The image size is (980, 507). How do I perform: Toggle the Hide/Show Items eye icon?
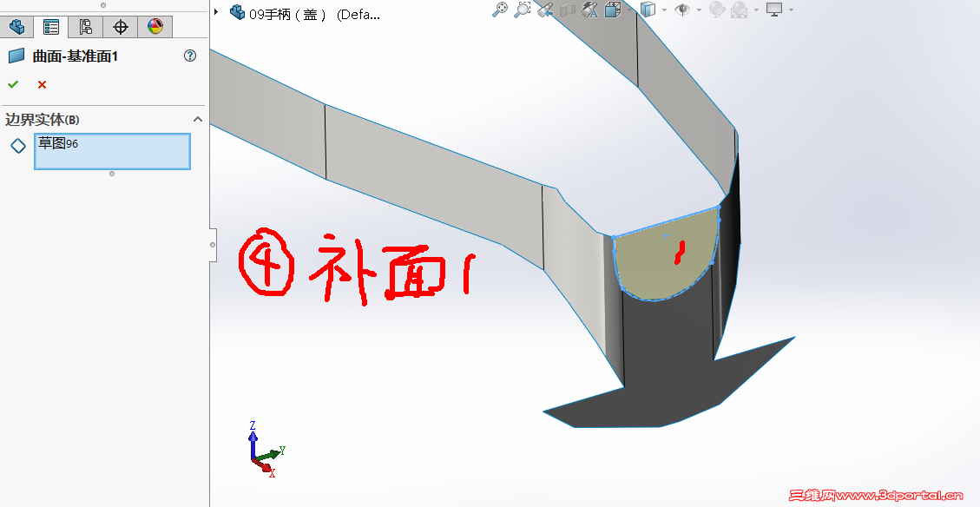(x=684, y=10)
